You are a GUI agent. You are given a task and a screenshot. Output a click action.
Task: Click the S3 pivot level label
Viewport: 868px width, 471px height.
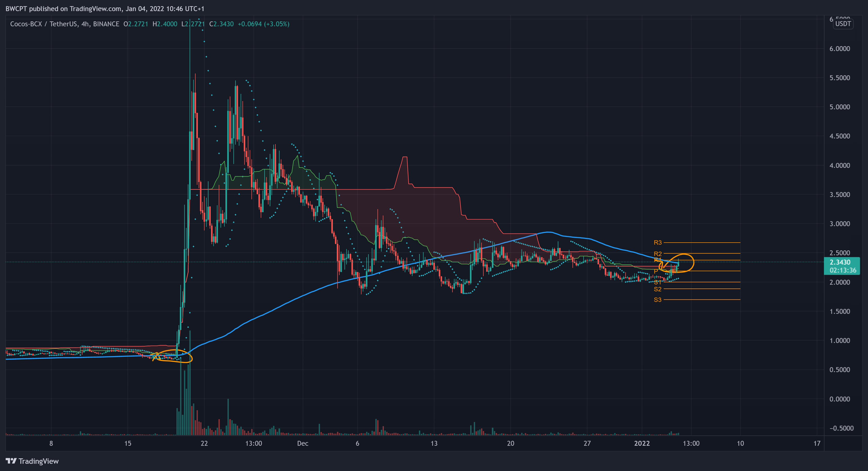pyautogui.click(x=658, y=300)
